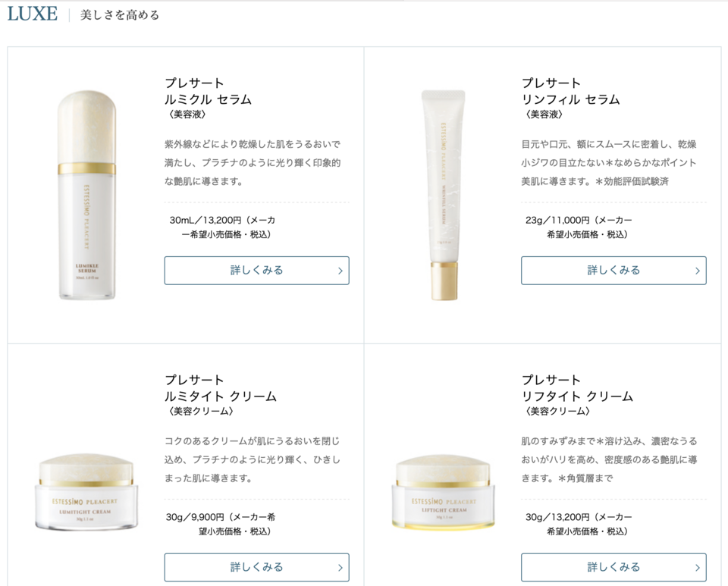Click the chevron arrow on the Lumitight Cream details button

click(x=340, y=568)
